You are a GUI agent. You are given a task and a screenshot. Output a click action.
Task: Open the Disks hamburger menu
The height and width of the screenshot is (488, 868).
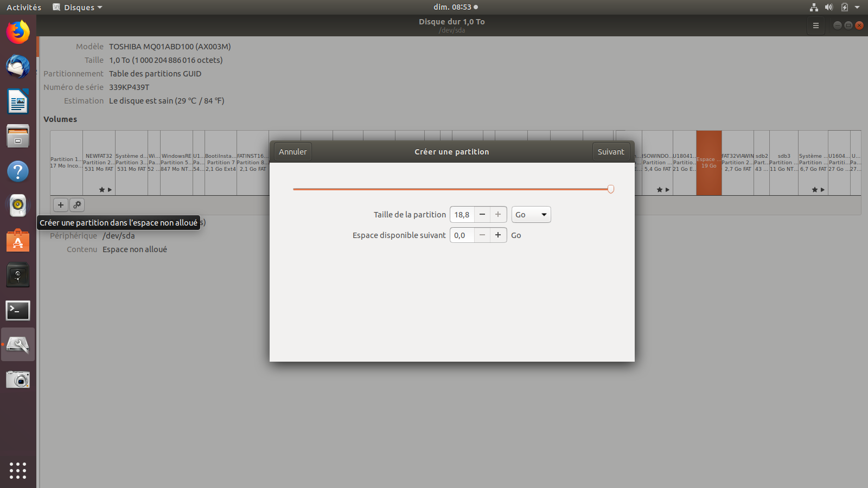pos(815,25)
